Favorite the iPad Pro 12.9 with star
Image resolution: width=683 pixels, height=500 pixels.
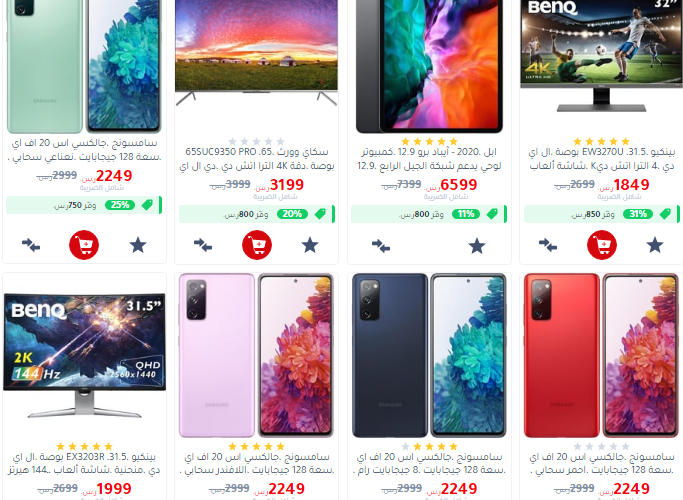click(477, 246)
